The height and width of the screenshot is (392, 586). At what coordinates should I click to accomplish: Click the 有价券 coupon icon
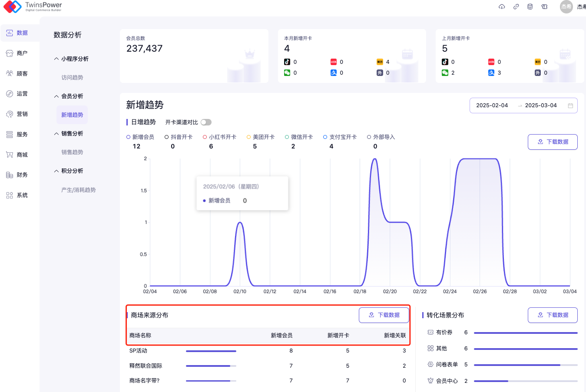[430, 333]
